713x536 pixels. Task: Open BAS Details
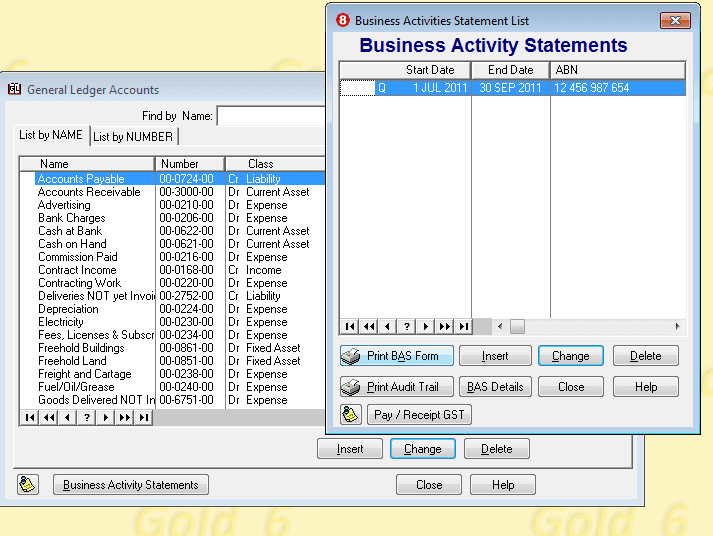pyautogui.click(x=495, y=387)
